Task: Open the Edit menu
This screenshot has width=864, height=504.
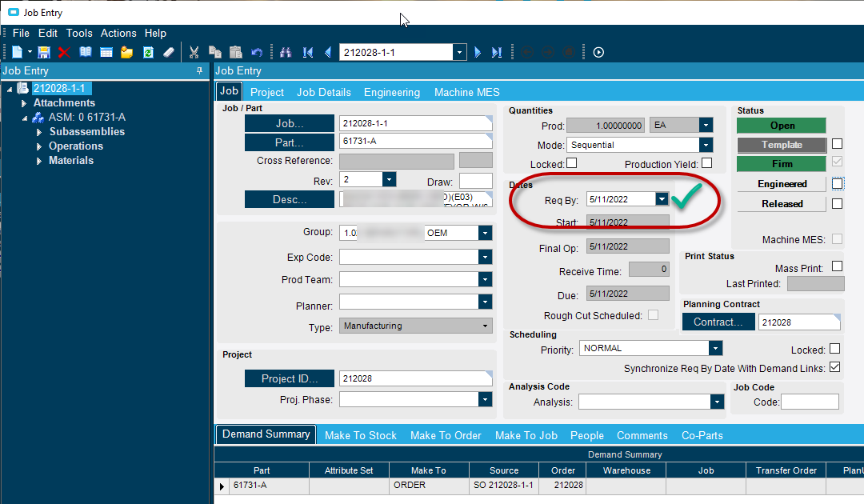Action: pos(48,33)
